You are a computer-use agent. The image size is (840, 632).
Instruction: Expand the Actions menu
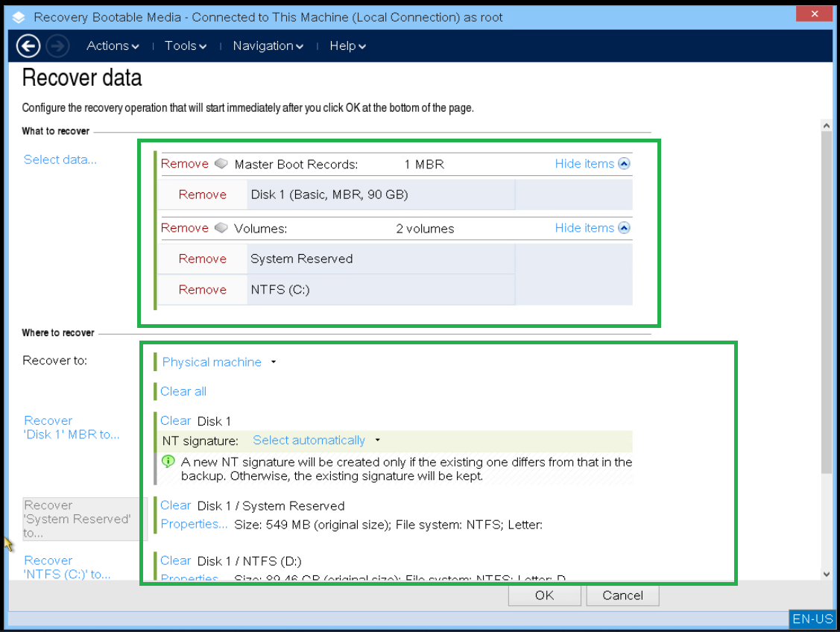tap(112, 45)
